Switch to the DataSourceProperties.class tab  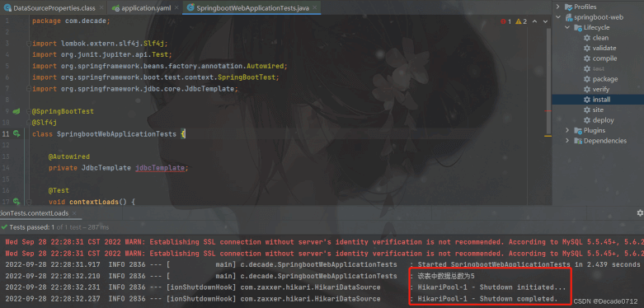point(53,7)
